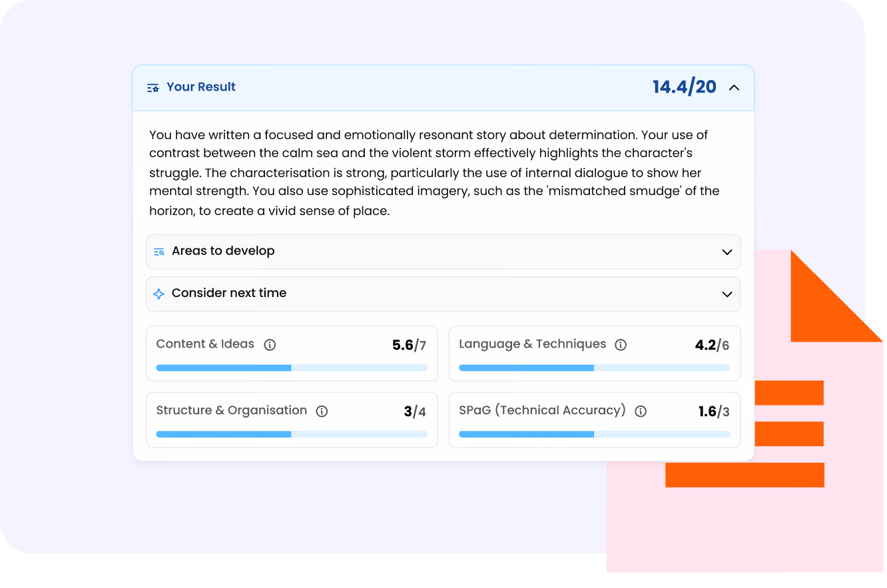Click the orange document illustration
Viewport: 887px width, 588px height.
[744, 411]
